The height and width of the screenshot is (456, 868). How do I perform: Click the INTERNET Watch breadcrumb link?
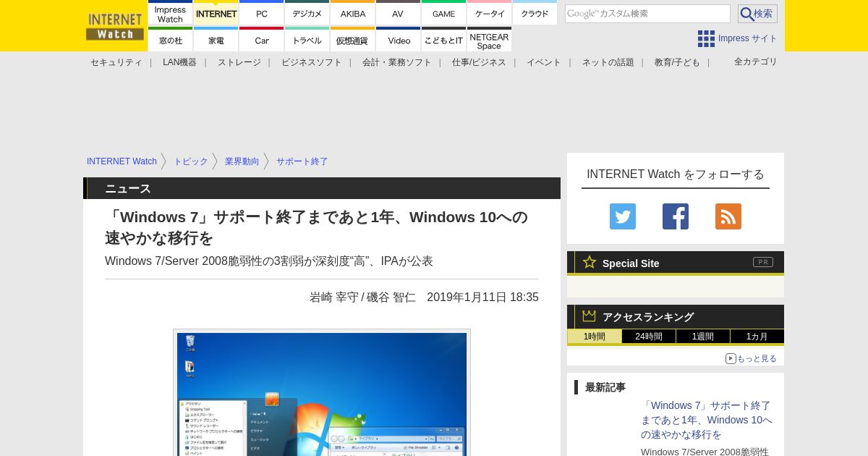tap(122, 161)
